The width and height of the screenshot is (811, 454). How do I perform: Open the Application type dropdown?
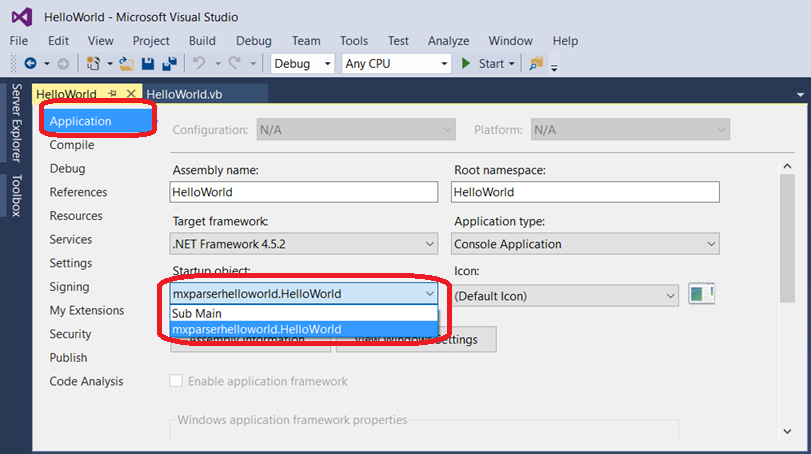tap(585, 244)
